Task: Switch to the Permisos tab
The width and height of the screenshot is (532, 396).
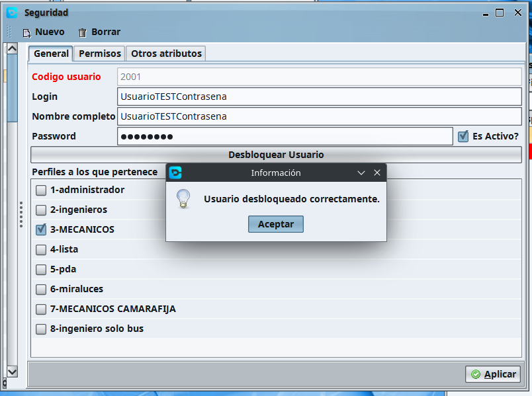Action: pos(100,54)
